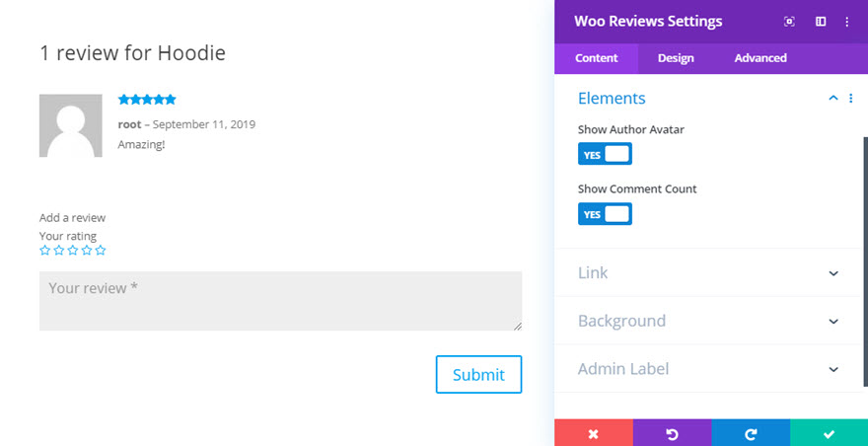The width and height of the screenshot is (868, 446).
Task: Save changes with the green checkmark
Action: [x=830, y=433]
